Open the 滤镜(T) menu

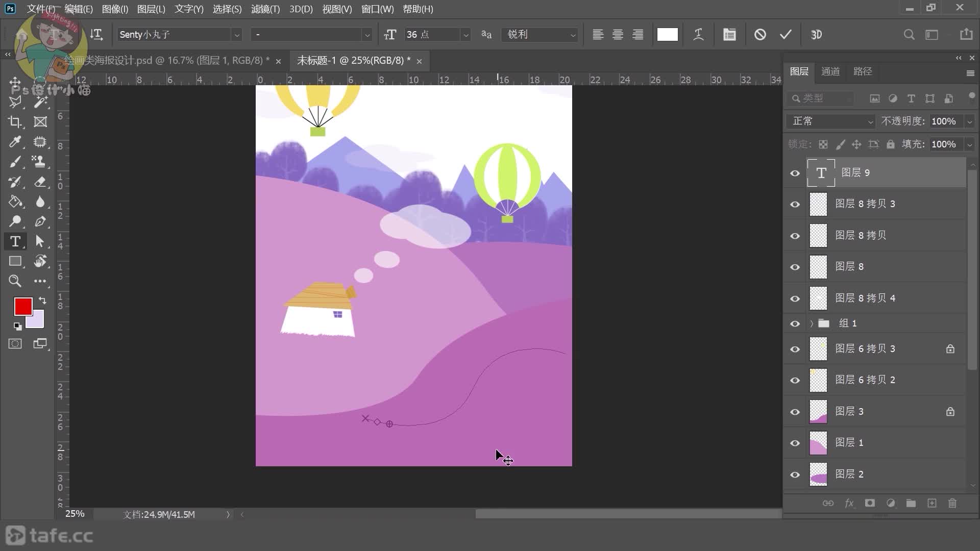265,9
